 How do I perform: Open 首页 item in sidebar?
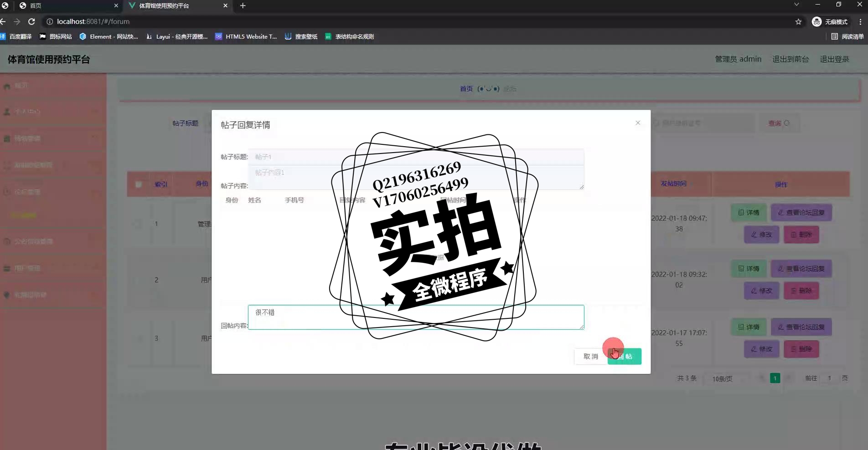(x=53, y=86)
